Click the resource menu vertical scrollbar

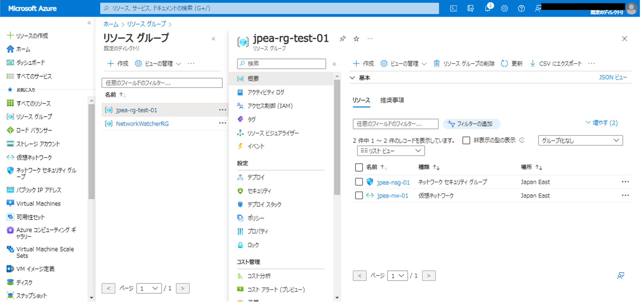337,137
